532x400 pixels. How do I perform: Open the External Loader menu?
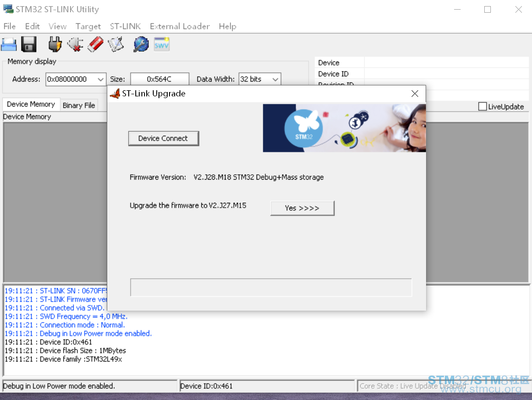[180, 26]
